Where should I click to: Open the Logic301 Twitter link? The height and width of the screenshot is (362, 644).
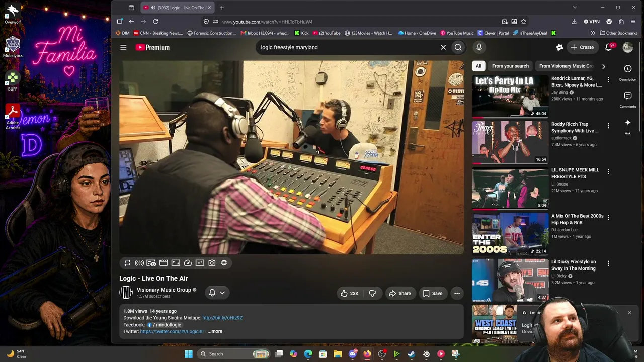pos(173,331)
